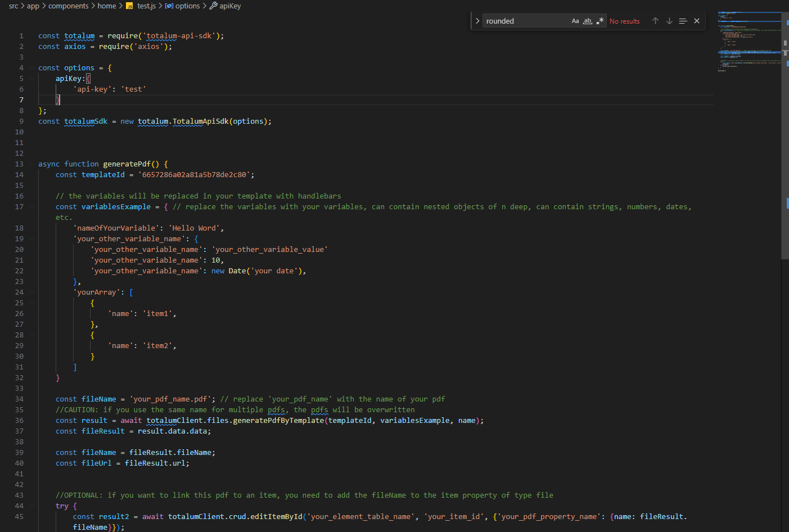Click the 'yourArray' key on line 24

(x=97, y=292)
